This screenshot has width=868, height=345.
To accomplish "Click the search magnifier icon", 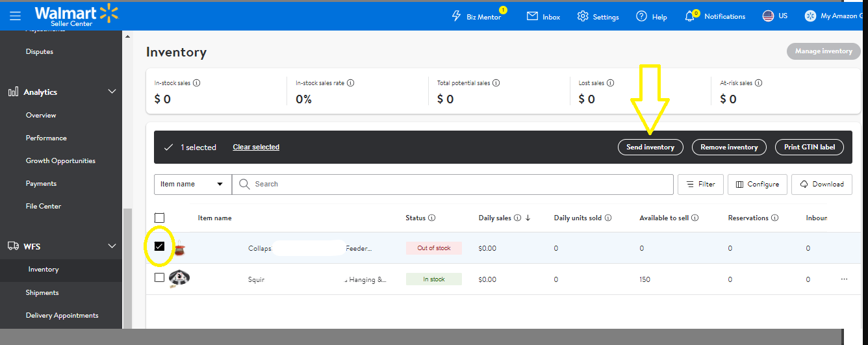I will click(x=244, y=185).
